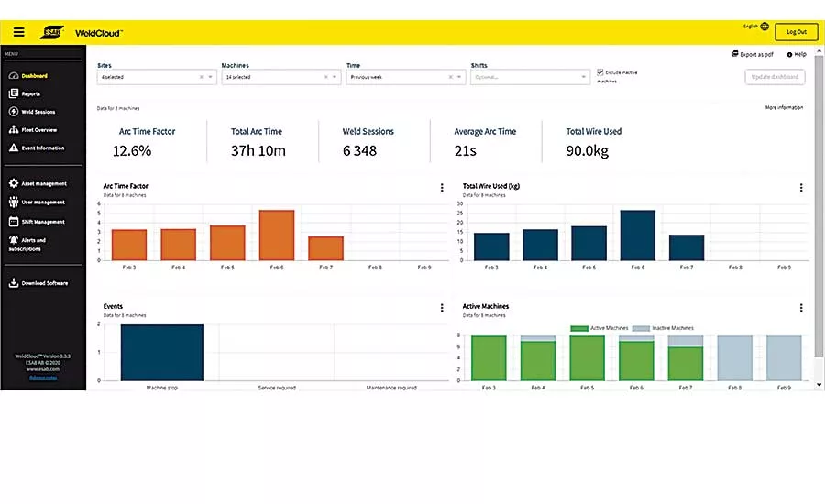The width and height of the screenshot is (825, 504).
Task: Click the More information link
Action: click(x=784, y=107)
